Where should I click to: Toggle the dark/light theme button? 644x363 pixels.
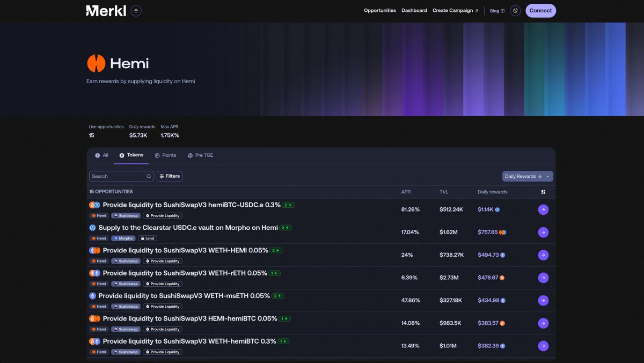click(x=515, y=11)
